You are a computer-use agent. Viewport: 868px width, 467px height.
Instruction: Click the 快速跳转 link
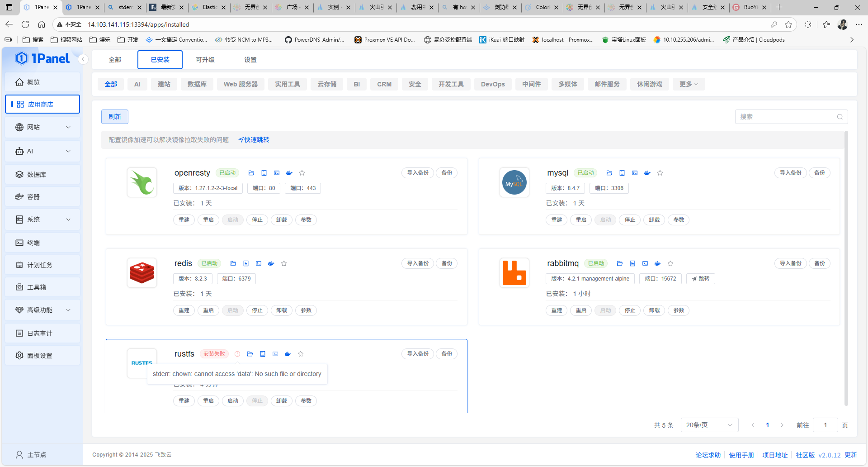[x=254, y=140]
